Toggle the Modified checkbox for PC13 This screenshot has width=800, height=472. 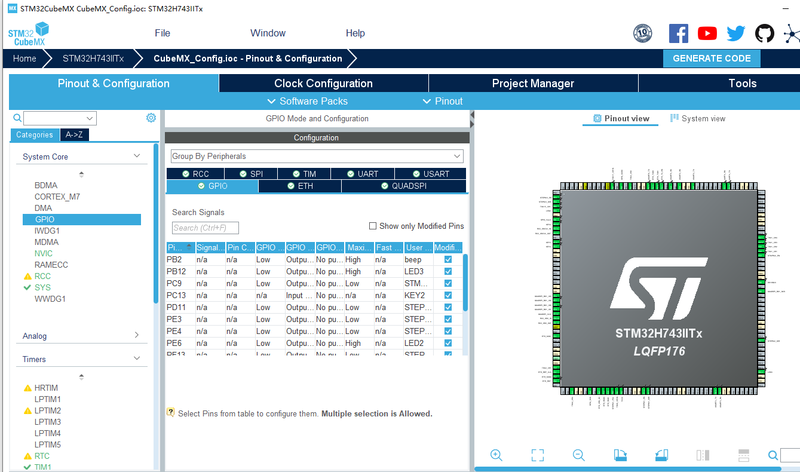pyautogui.click(x=448, y=295)
